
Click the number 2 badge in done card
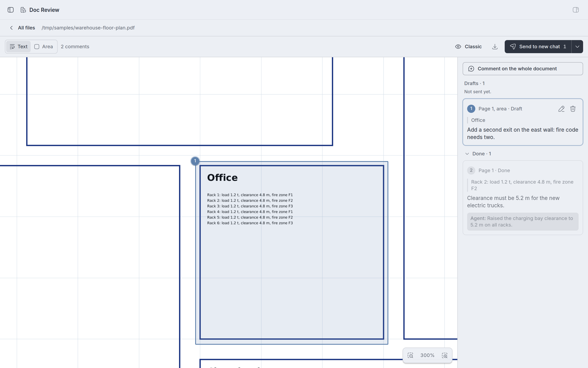click(x=471, y=170)
